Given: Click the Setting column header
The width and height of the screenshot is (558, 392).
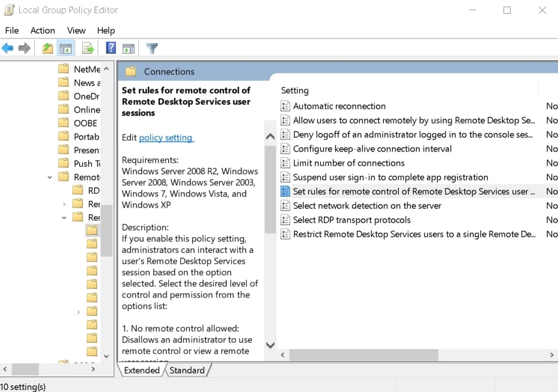Looking at the screenshot, I should click(295, 90).
